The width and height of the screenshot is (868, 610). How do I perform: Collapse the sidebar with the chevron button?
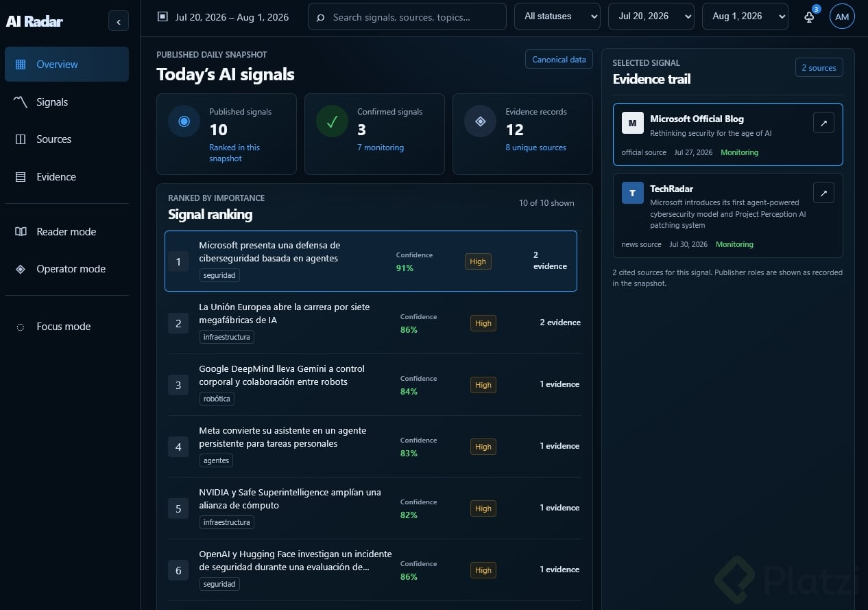[x=119, y=21]
